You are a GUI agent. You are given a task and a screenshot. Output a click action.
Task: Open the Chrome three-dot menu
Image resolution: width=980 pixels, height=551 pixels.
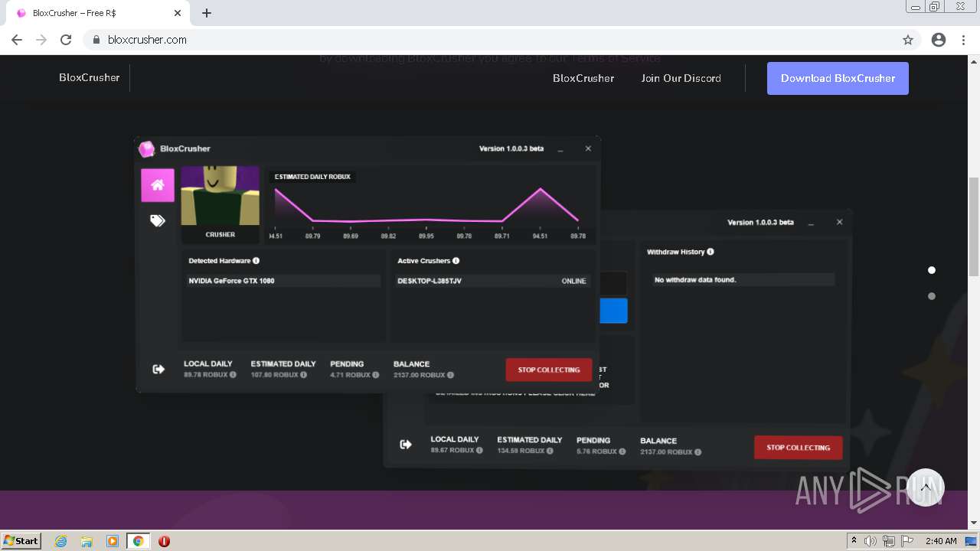[x=963, y=40]
